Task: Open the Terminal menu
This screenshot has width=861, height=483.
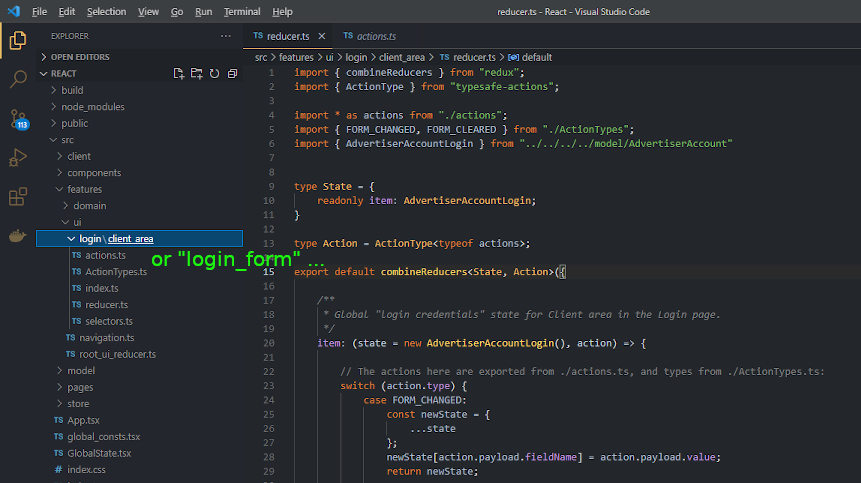Action: coord(242,12)
